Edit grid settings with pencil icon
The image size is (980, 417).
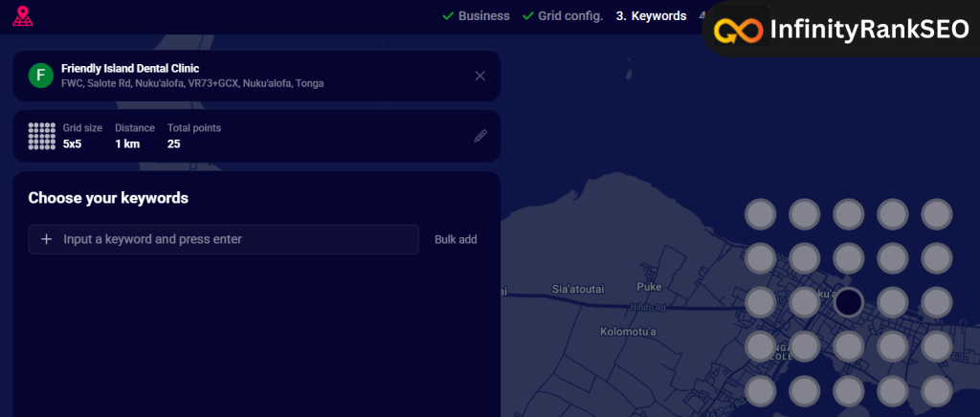click(480, 136)
